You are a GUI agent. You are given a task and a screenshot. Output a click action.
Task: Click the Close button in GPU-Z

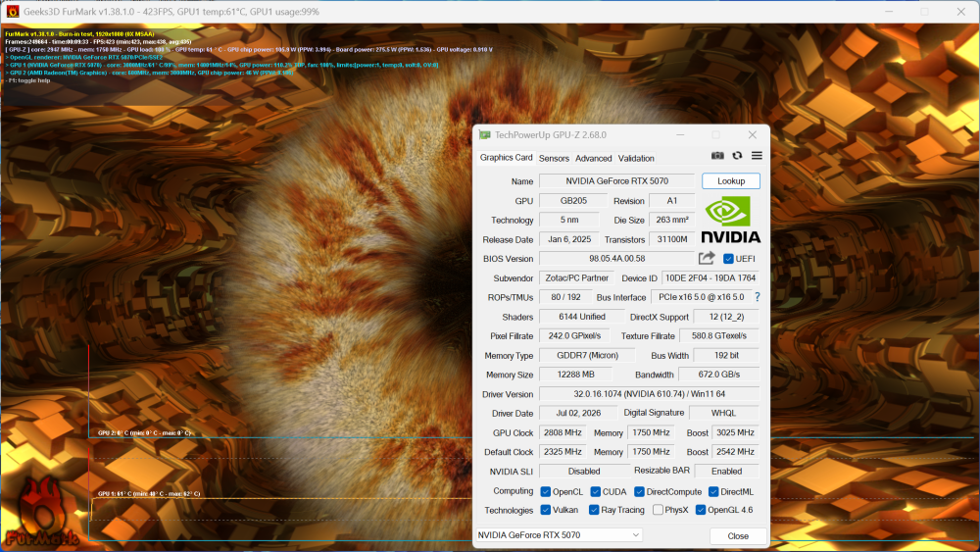[738, 535]
